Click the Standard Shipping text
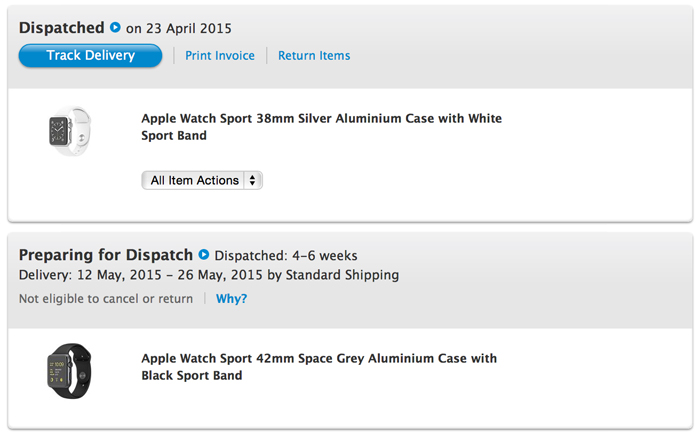The width and height of the screenshot is (700, 433). (x=342, y=275)
